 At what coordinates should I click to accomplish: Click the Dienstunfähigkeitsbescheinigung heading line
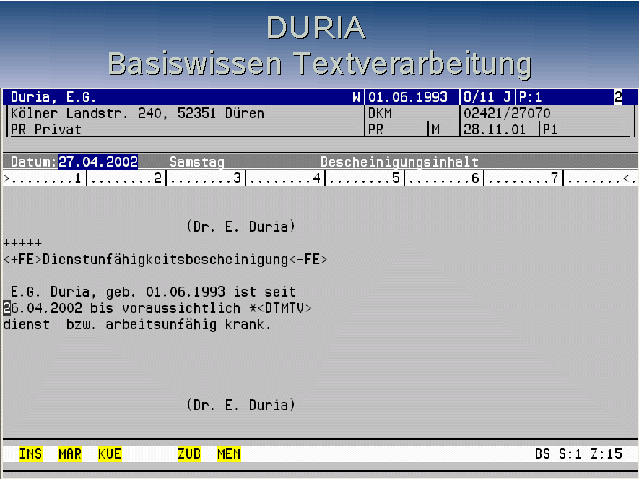click(165, 260)
